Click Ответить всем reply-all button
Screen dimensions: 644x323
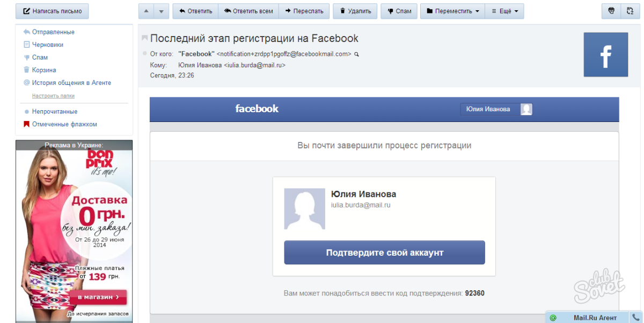point(248,11)
